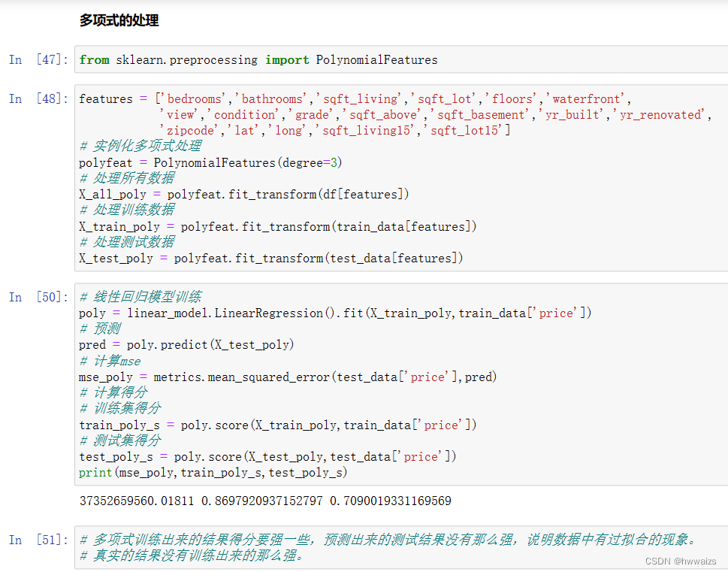Viewport: 728px width, 572px height.
Task: Click the comment 处理测试数据
Action: pyautogui.click(x=127, y=242)
